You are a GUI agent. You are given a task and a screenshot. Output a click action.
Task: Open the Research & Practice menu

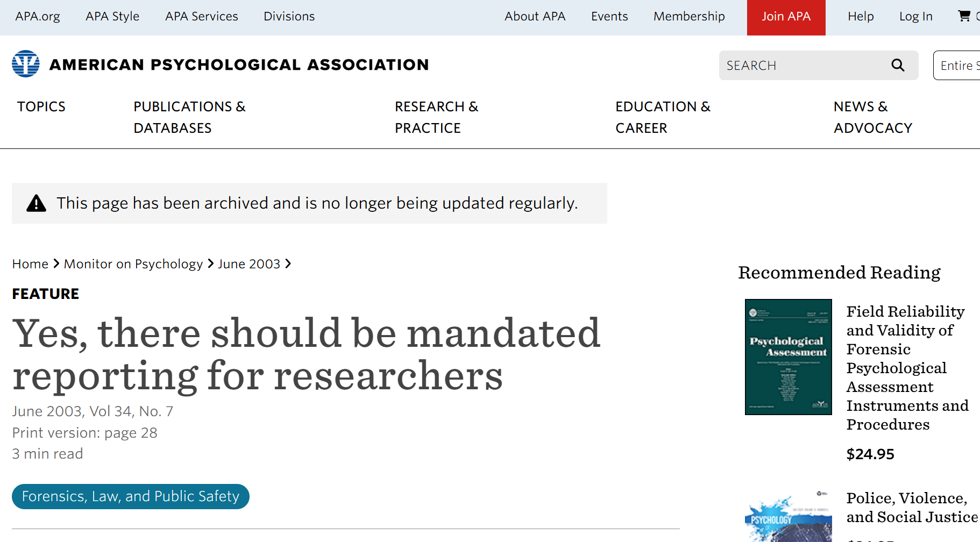pyautogui.click(x=436, y=117)
